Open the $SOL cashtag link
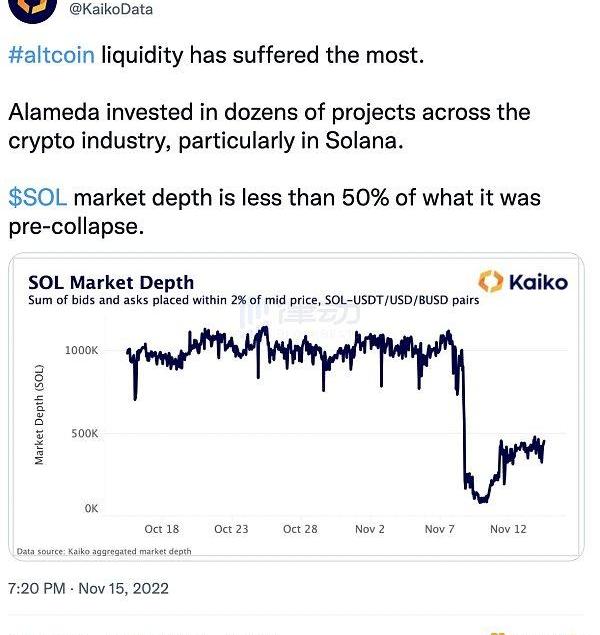Screen dimensions: 600x635 click(x=38, y=198)
